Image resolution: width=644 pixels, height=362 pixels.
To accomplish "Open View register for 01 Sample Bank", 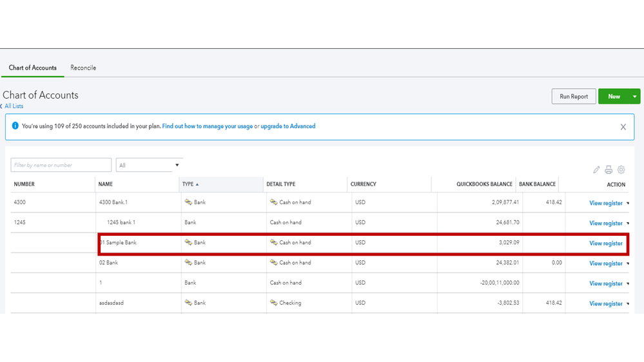I will tap(605, 243).
